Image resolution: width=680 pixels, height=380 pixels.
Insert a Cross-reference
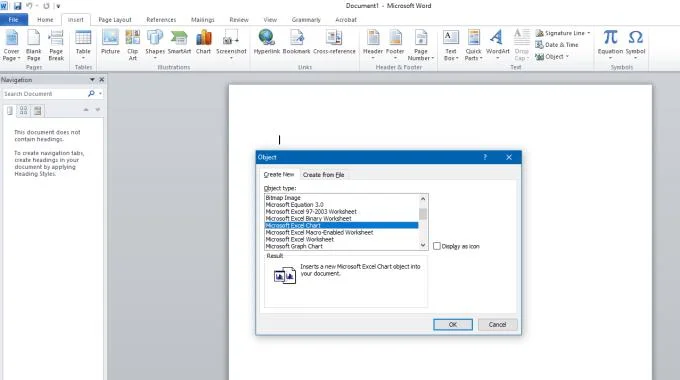[x=334, y=43]
